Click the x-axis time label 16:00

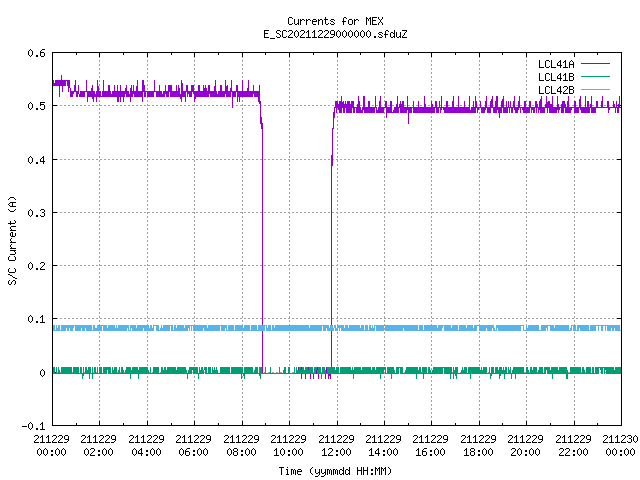tap(431, 452)
